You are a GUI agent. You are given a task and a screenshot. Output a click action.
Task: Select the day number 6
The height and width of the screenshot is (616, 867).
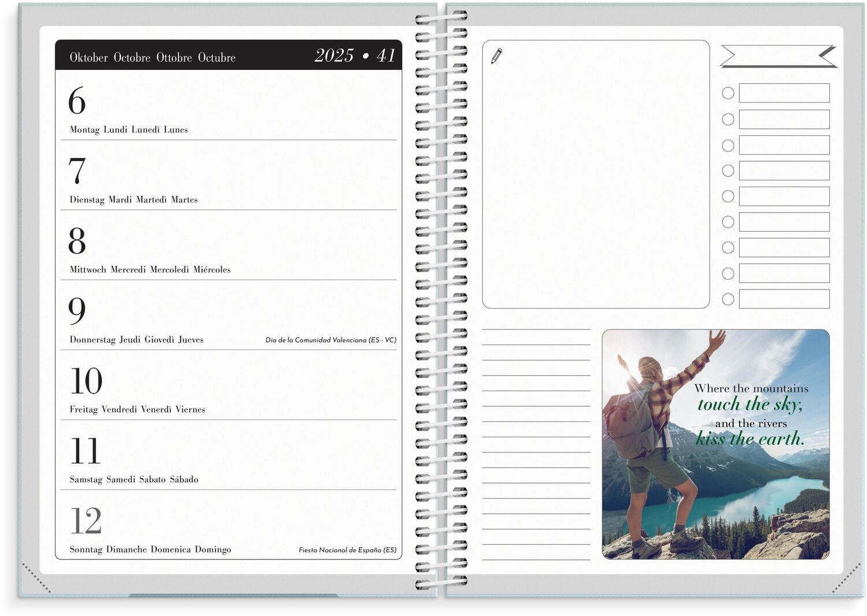pyautogui.click(x=77, y=101)
